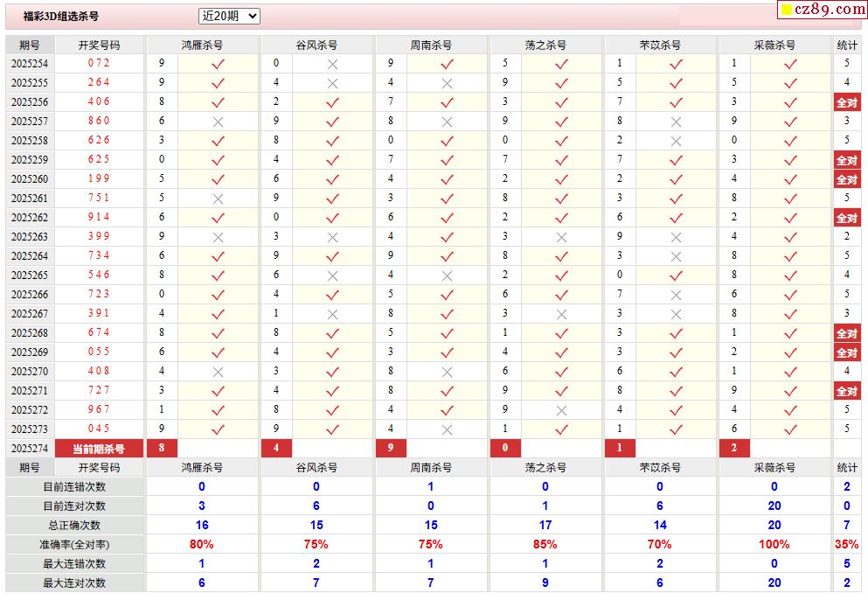The width and height of the screenshot is (868, 600).
Task: Click the 荡之杀号 cross mark in row 2025272
Action: 561,410
